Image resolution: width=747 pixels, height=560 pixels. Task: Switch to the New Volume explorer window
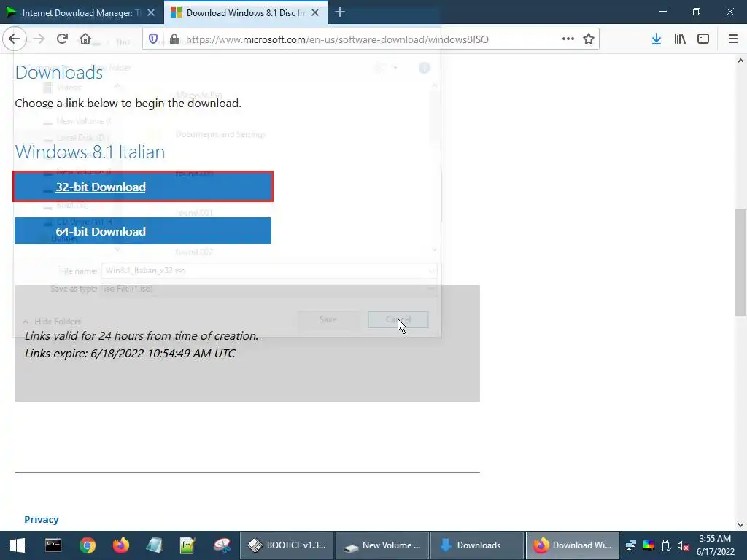(x=382, y=545)
